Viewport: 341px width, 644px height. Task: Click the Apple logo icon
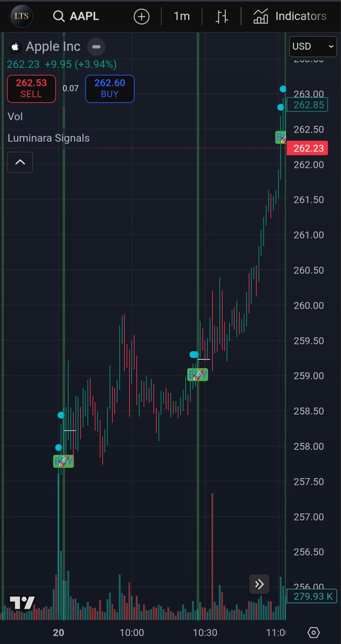pos(15,47)
